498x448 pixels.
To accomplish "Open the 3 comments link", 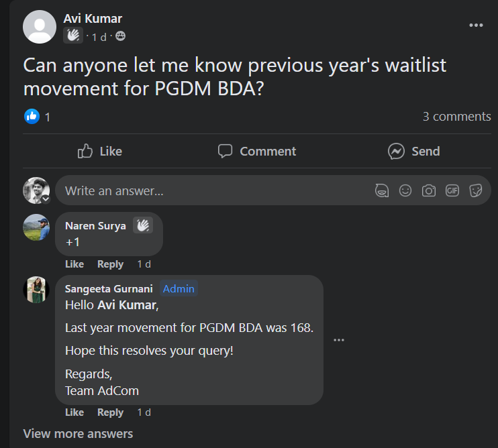I will pos(456,117).
